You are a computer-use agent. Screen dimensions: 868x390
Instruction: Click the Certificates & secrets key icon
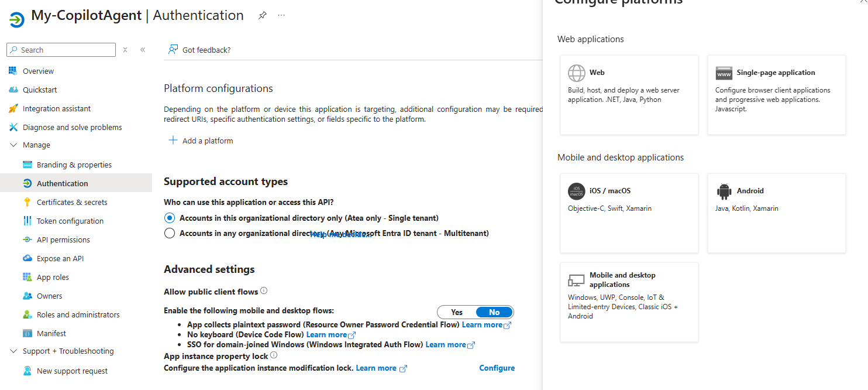[x=27, y=202]
